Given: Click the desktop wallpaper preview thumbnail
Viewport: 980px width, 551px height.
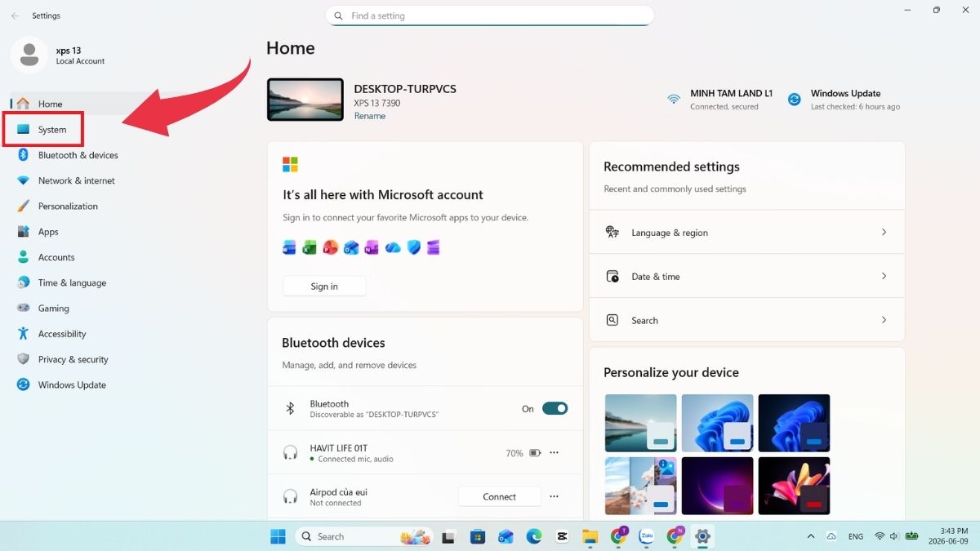Looking at the screenshot, I should tap(305, 100).
